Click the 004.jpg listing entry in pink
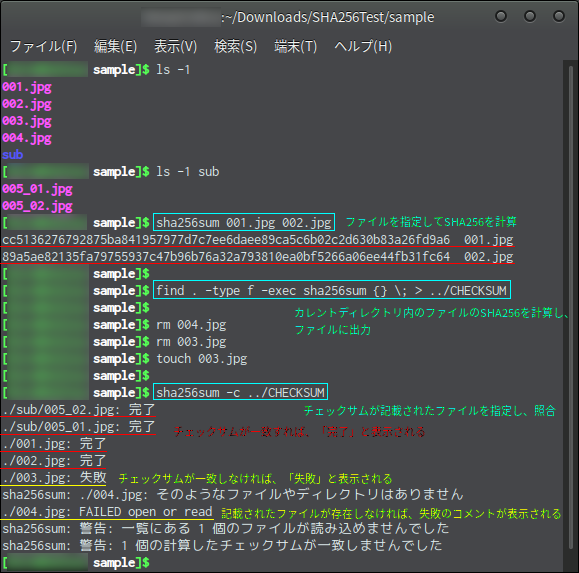The width and height of the screenshot is (579, 573). 27,138
